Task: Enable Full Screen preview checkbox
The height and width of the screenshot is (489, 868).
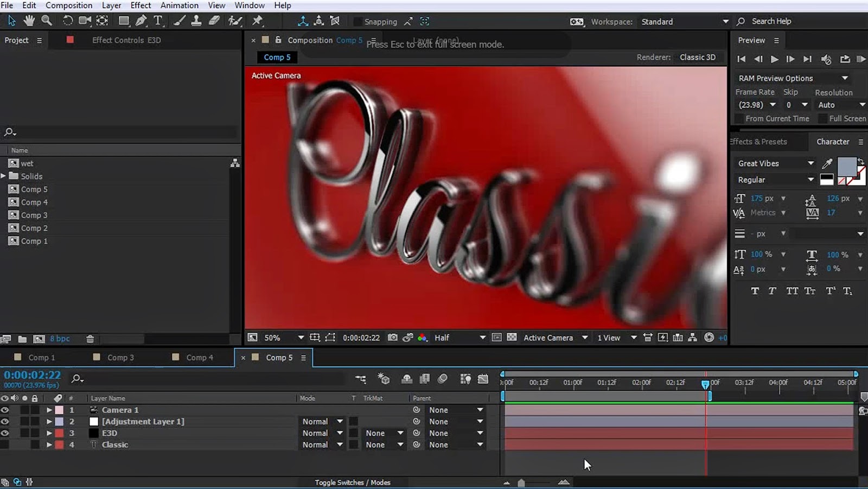Action: 822,118
